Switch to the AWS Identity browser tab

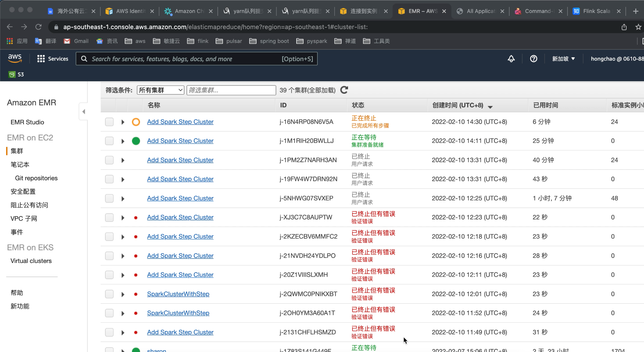click(130, 11)
